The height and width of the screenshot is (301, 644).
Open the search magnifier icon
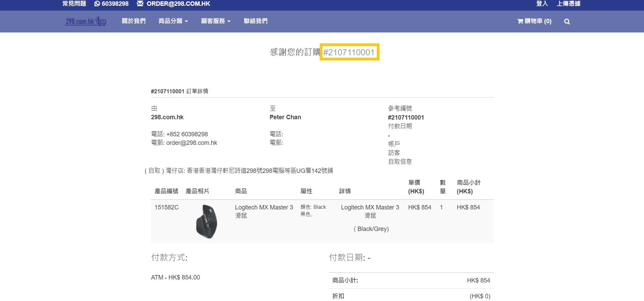pos(567,22)
